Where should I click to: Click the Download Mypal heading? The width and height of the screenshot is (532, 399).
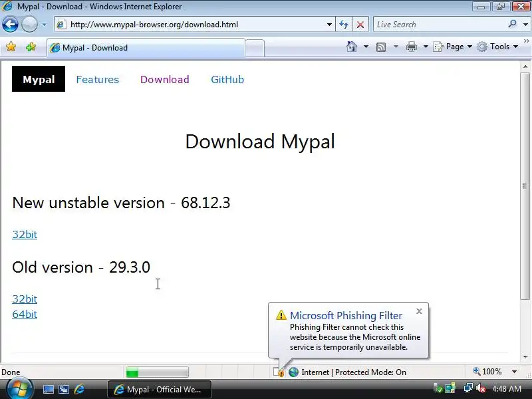260,142
